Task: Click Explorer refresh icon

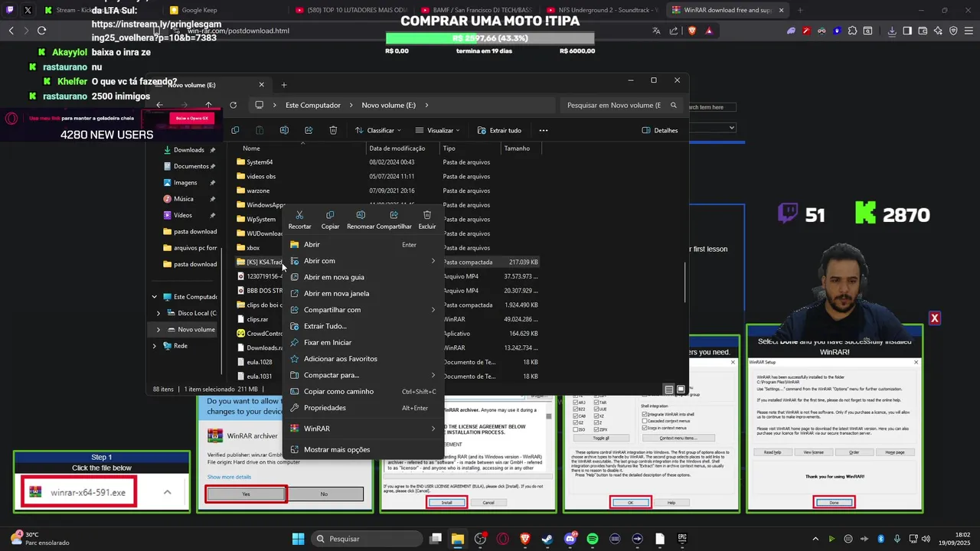Action: [233, 105]
